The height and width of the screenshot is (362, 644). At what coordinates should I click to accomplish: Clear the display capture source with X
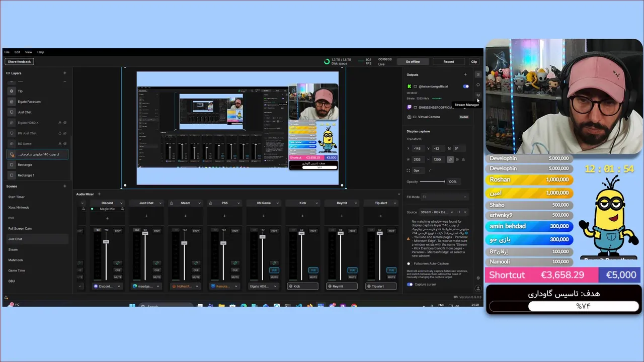point(465,212)
